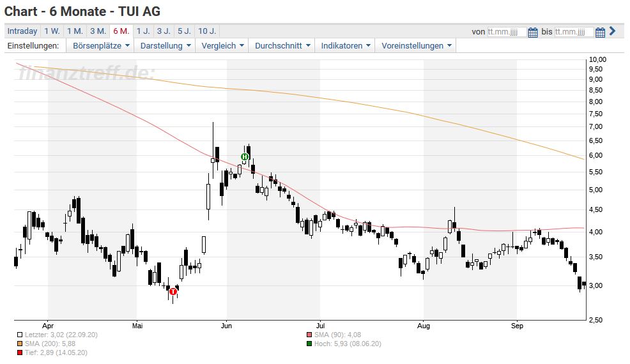Open the 'von' date calendar picker icon
Viewport: 630px width, 364px height.
[533, 32]
